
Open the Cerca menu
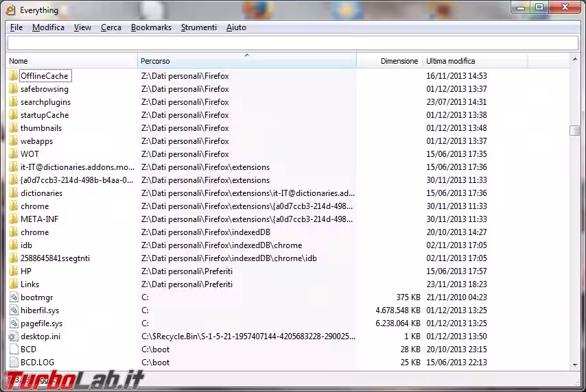point(111,27)
